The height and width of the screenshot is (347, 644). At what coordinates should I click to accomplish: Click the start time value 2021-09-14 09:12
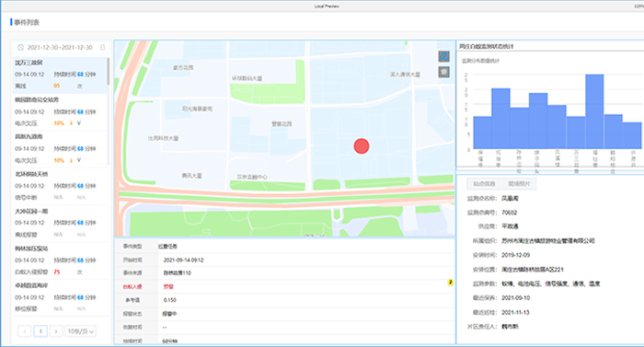pyautogui.click(x=183, y=260)
